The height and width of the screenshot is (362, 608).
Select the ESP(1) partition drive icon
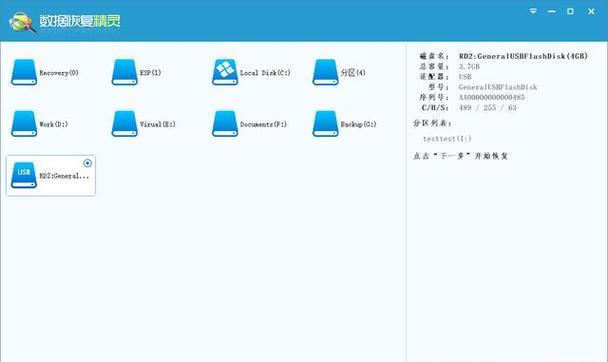(x=124, y=72)
